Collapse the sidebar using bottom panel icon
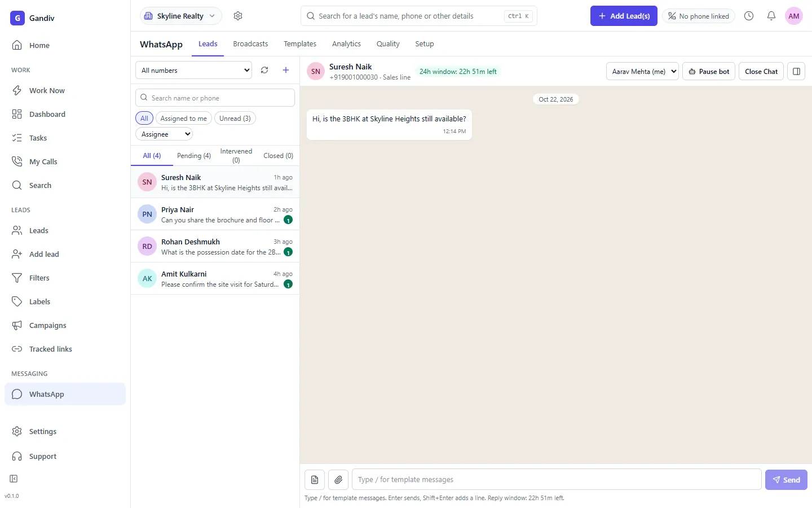This screenshot has height=508, width=812. coord(14,479)
